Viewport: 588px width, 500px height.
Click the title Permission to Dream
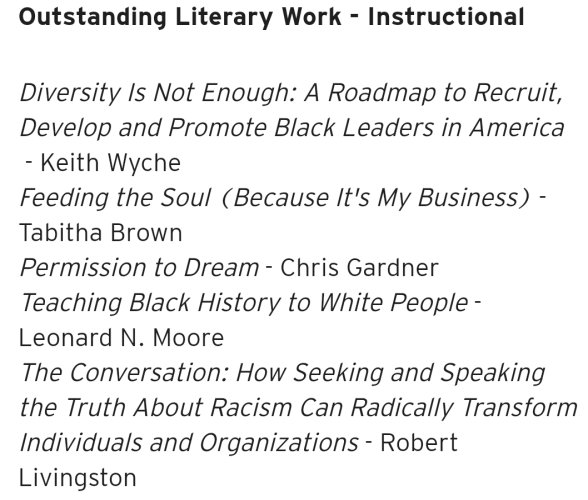click(139, 267)
